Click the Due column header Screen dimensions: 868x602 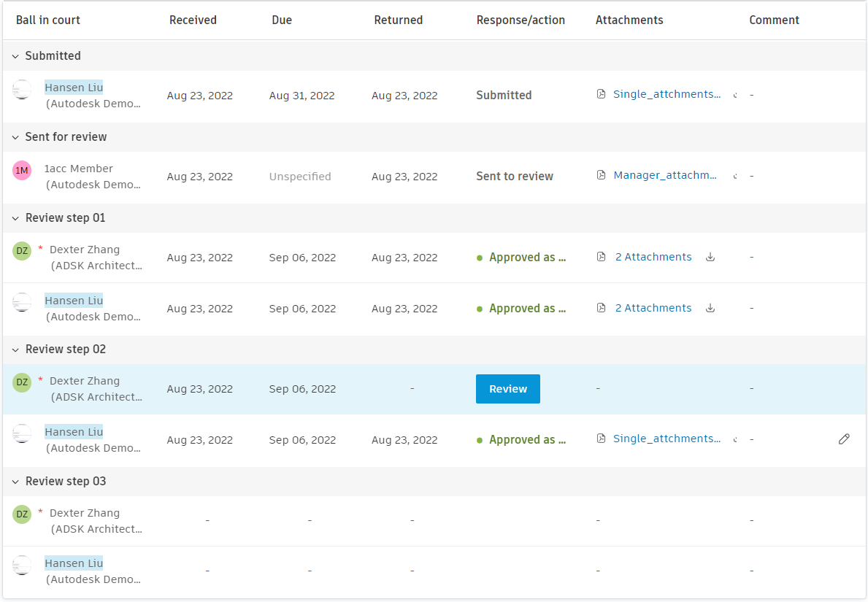click(x=282, y=20)
